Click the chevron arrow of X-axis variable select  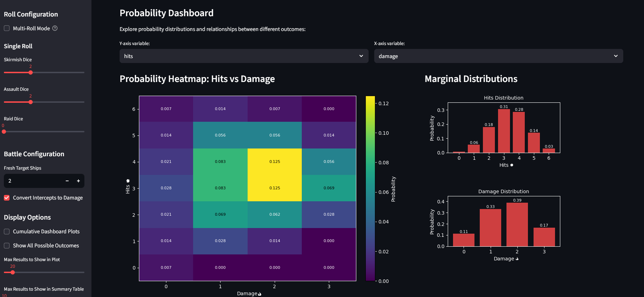click(616, 56)
